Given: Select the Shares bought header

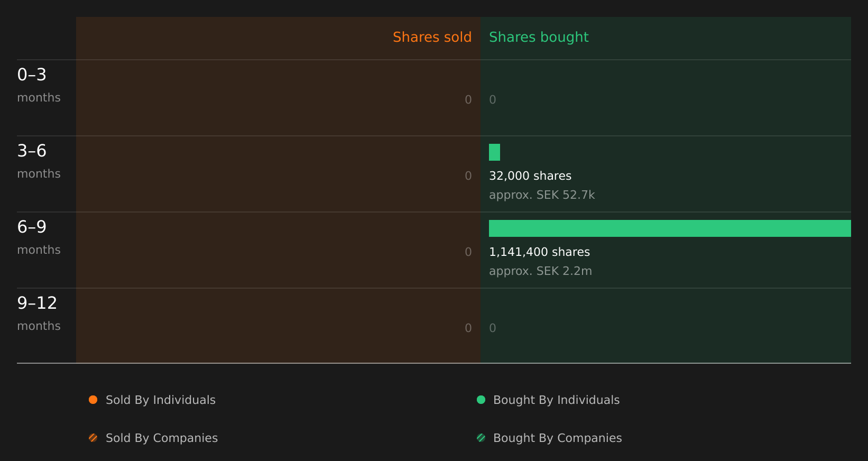Looking at the screenshot, I should click(539, 37).
